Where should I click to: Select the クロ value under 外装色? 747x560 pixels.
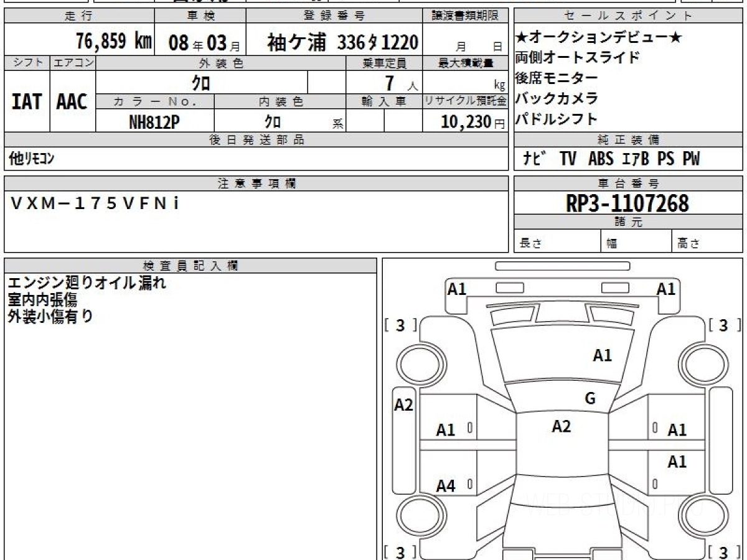[201, 82]
